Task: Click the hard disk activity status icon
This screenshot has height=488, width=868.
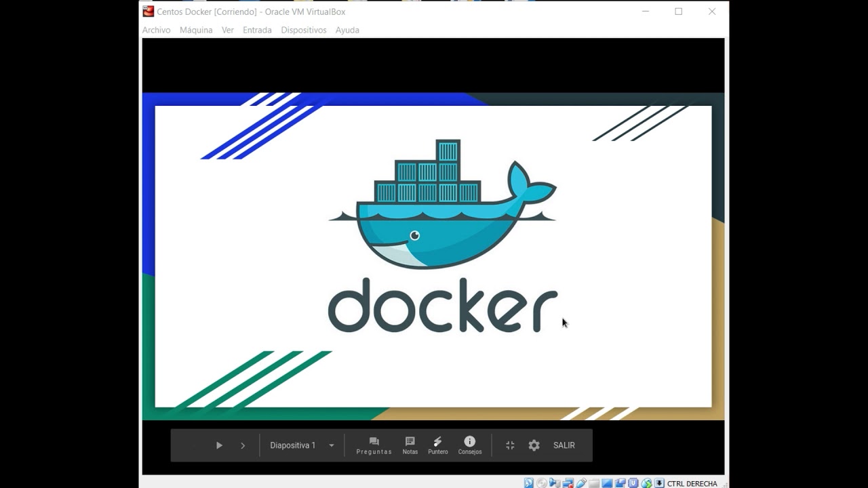Action: tap(529, 483)
